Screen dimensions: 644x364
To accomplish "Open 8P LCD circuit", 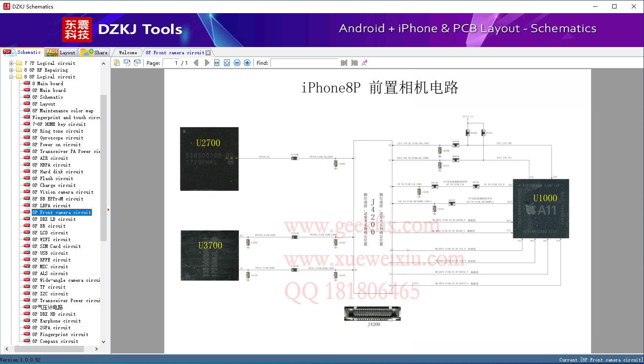I will (x=50, y=233).
